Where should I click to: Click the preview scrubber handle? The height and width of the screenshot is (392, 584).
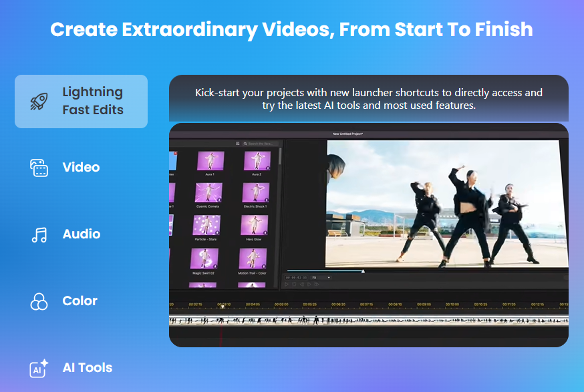click(363, 271)
